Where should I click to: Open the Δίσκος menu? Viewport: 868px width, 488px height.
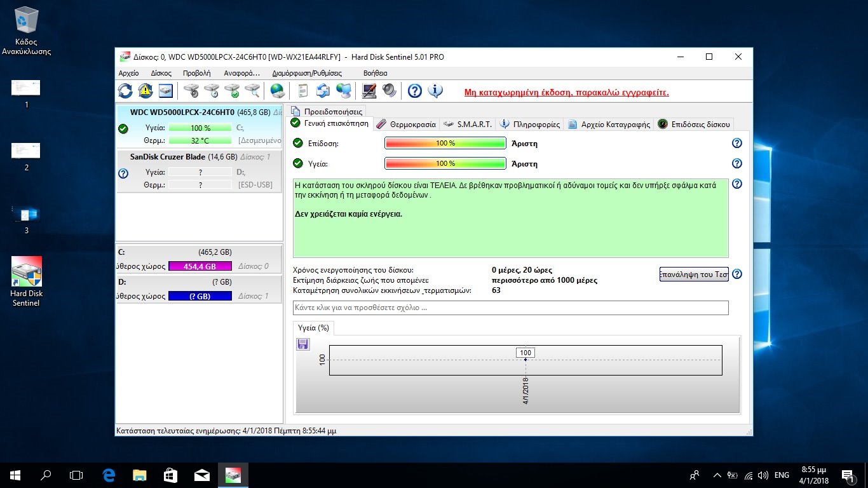pyautogui.click(x=161, y=73)
